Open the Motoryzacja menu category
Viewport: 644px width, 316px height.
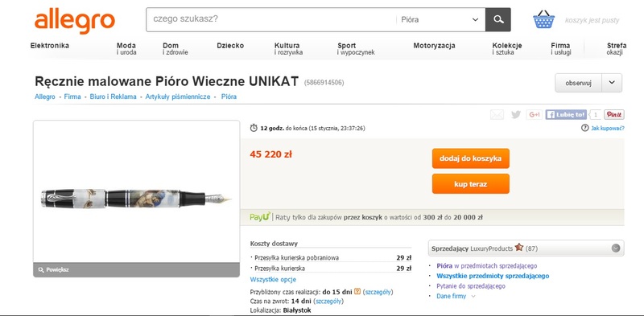click(434, 46)
